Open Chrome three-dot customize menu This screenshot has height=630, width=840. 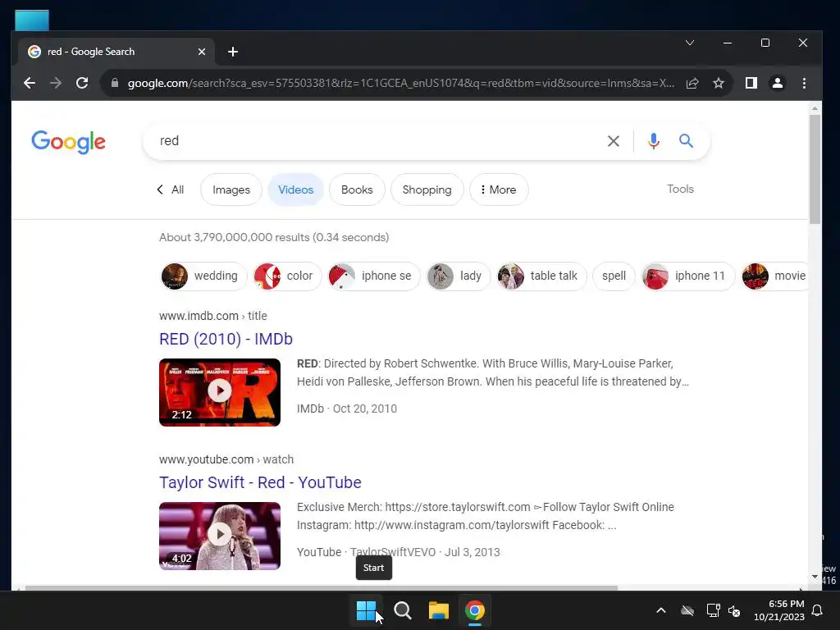pos(804,83)
